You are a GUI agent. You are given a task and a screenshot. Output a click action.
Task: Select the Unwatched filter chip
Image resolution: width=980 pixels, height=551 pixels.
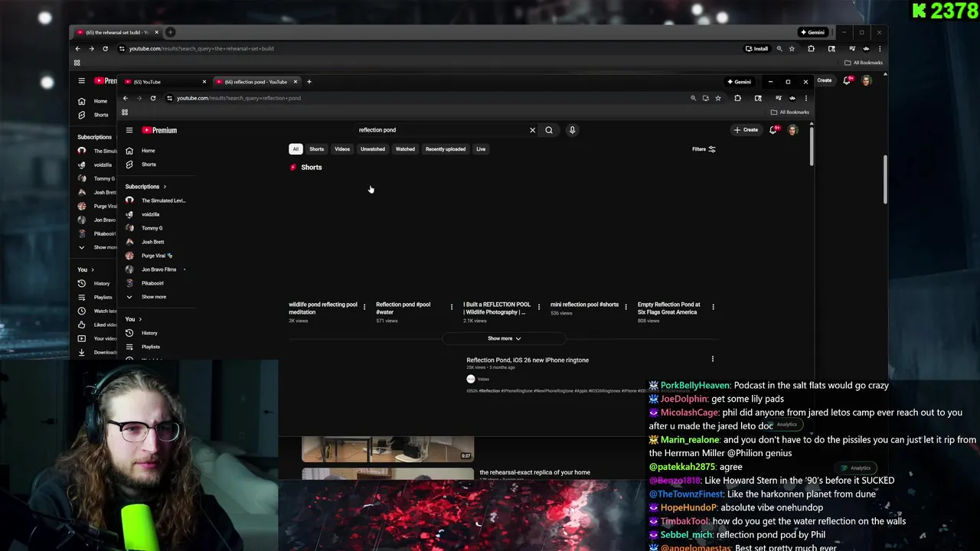373,149
